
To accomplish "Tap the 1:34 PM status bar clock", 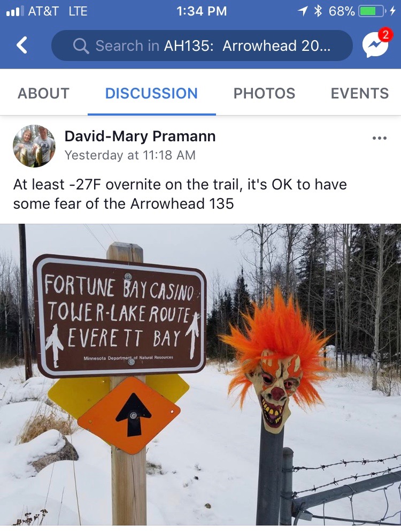I will point(202,11).
